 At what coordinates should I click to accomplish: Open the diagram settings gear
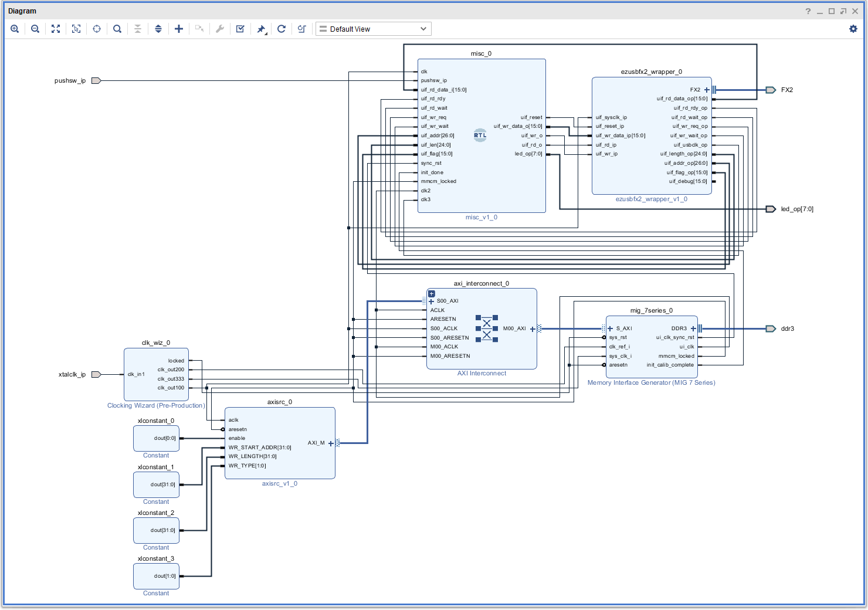(x=853, y=29)
